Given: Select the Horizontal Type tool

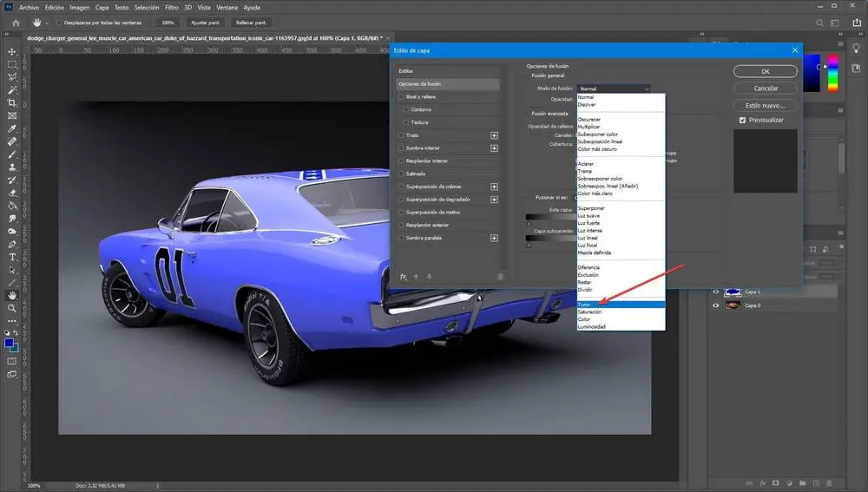Looking at the screenshot, I should (x=12, y=257).
